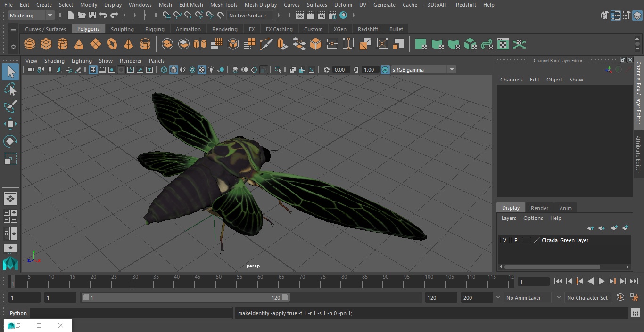Image resolution: width=644 pixels, height=332 pixels.
Task: Select the Scale tool in toolbox
Action: 10,159
